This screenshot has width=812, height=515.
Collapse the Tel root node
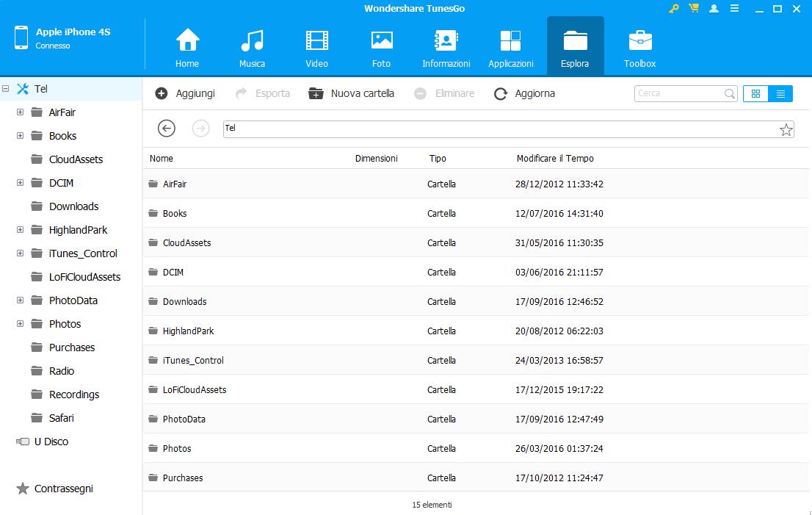(x=6, y=89)
